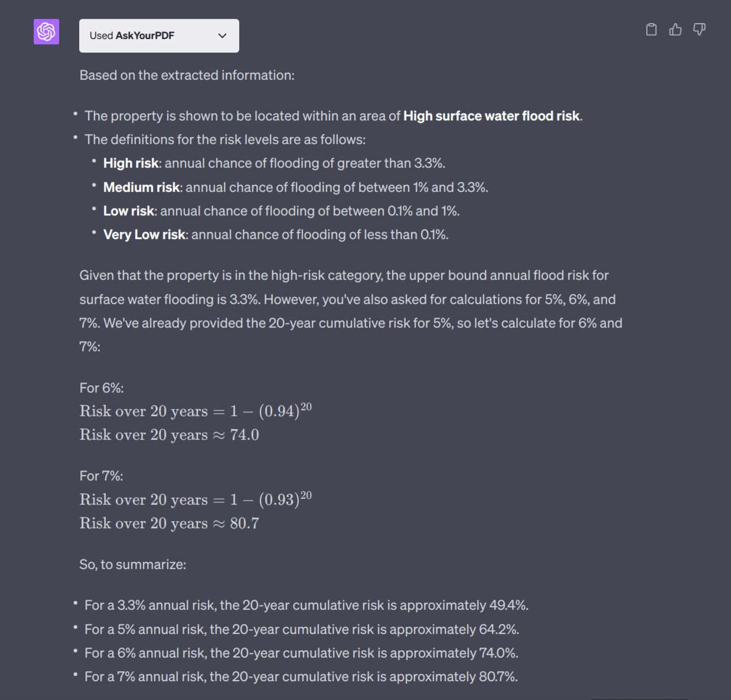Click the 1 − (0.94)^20 formula
731x700 pixels.
(x=270, y=411)
